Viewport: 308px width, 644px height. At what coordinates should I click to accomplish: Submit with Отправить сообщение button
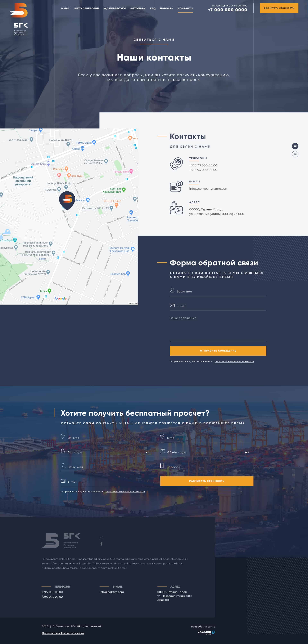(x=218, y=351)
